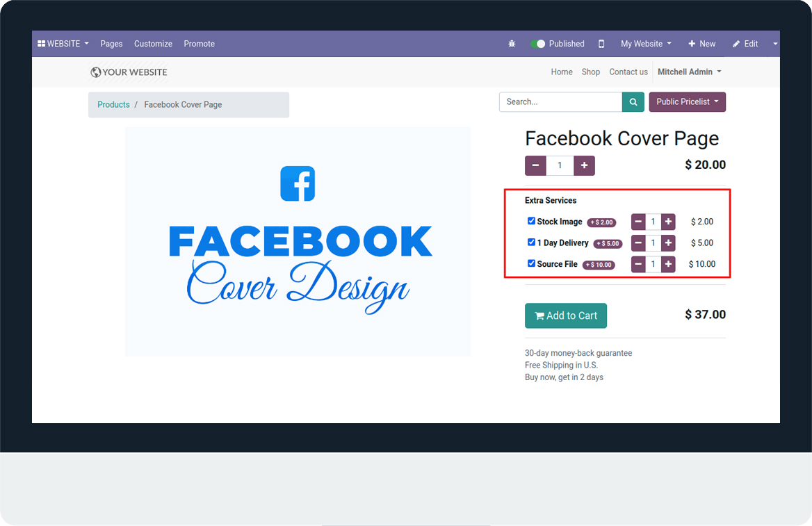This screenshot has width=812, height=526.
Task: Toggle the Published switch
Action: click(538, 44)
